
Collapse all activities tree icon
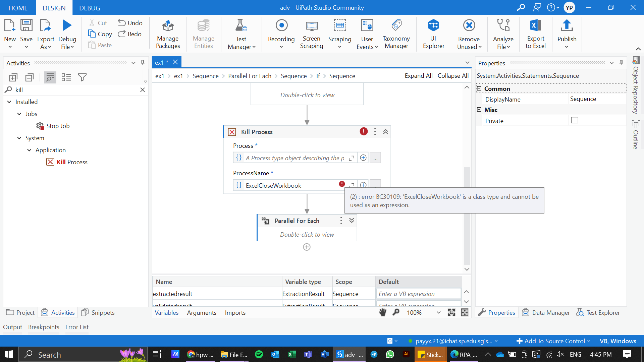pos(30,78)
